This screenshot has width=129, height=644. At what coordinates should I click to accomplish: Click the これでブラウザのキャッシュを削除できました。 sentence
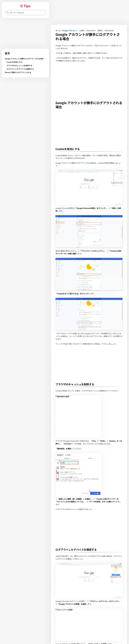(74, 509)
